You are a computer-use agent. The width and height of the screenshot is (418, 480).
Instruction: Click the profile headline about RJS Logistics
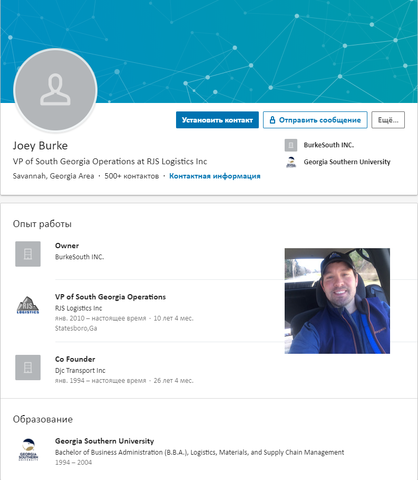point(110,161)
